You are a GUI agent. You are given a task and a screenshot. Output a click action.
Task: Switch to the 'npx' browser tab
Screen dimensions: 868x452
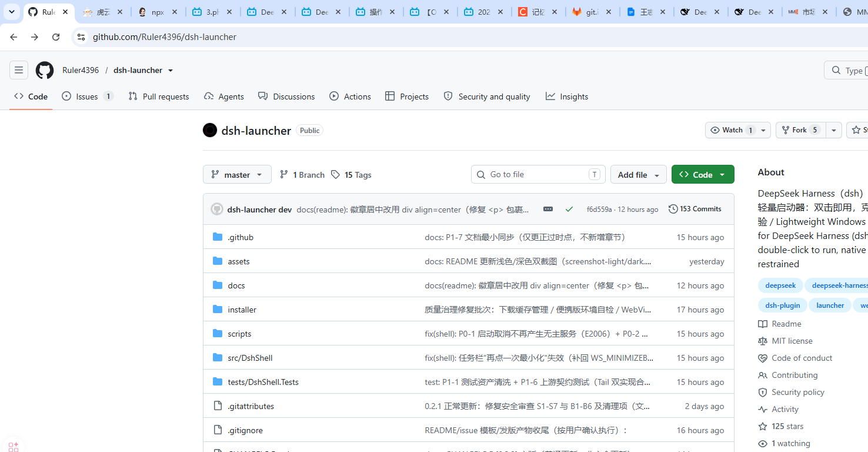pos(156,12)
